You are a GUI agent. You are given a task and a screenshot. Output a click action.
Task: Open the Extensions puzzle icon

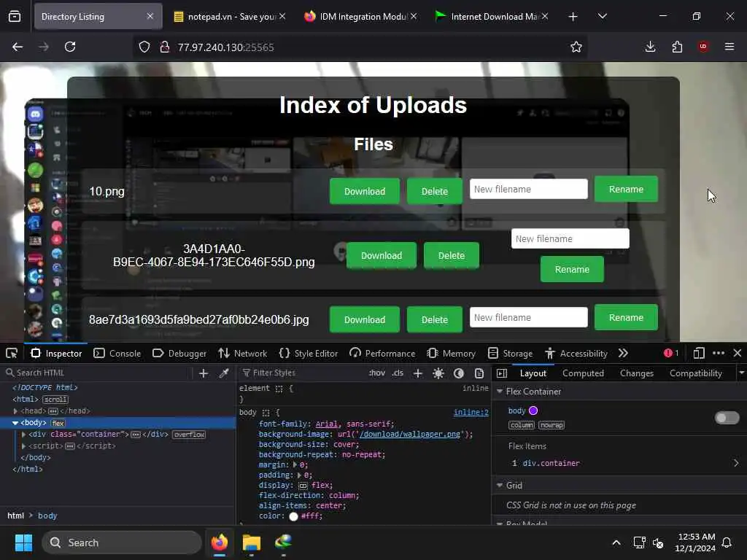[677, 47]
